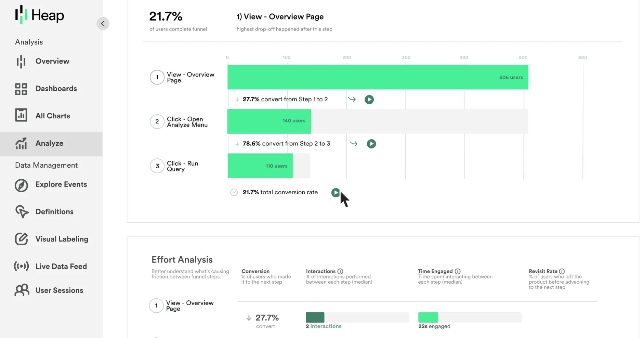Toggle the checkmark next to total conversion rate

(x=234, y=192)
